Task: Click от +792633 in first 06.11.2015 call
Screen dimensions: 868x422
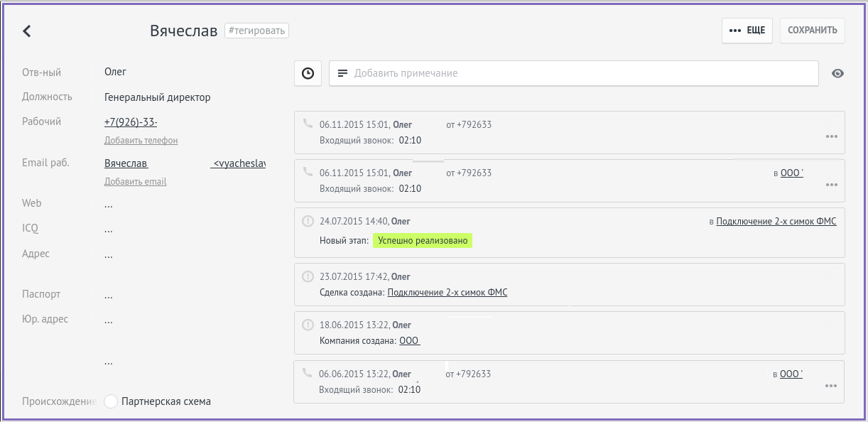Action: point(469,124)
